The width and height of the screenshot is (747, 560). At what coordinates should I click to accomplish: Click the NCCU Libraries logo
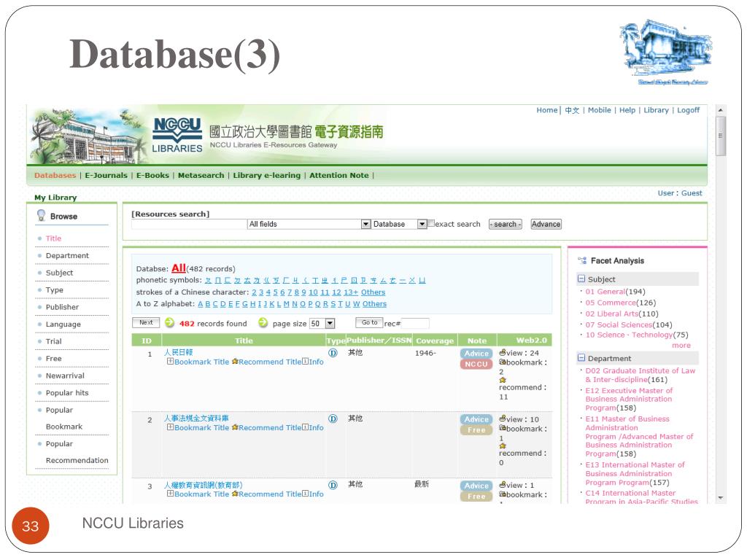(x=177, y=135)
